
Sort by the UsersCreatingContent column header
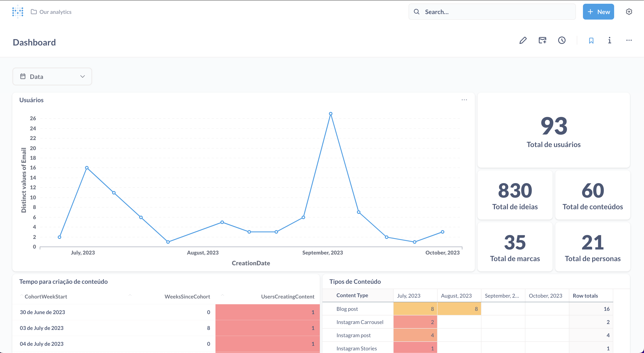(288, 297)
